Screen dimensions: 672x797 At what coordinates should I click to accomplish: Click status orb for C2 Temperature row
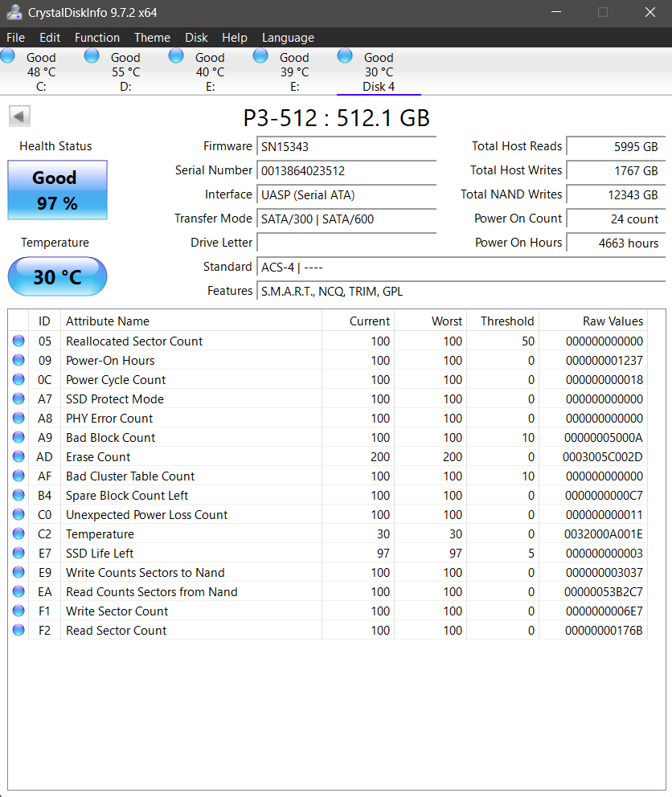pyautogui.click(x=18, y=534)
